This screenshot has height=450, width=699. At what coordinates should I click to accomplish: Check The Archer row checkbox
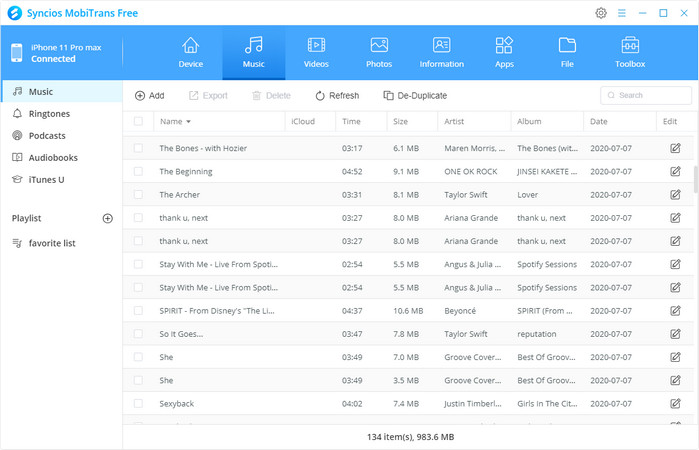[138, 194]
